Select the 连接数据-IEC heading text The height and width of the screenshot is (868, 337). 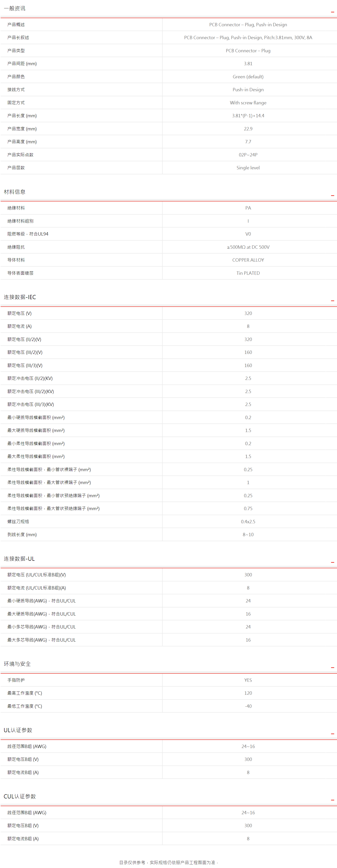tap(20, 297)
